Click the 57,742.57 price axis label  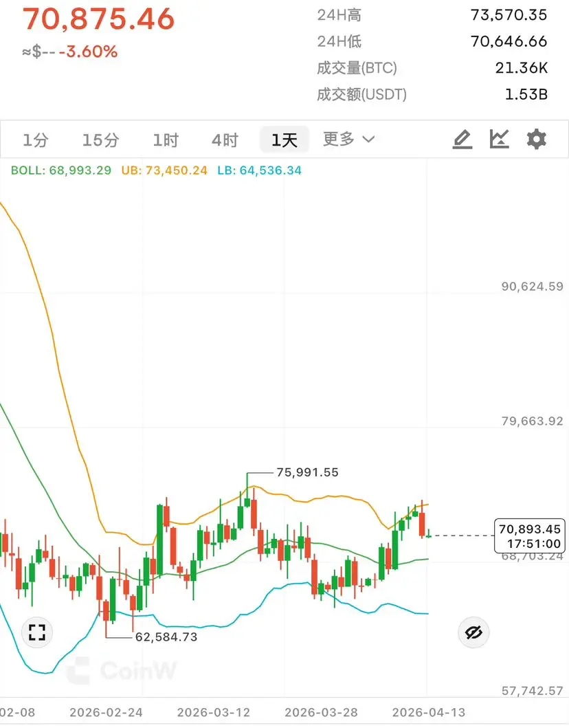[533, 691]
